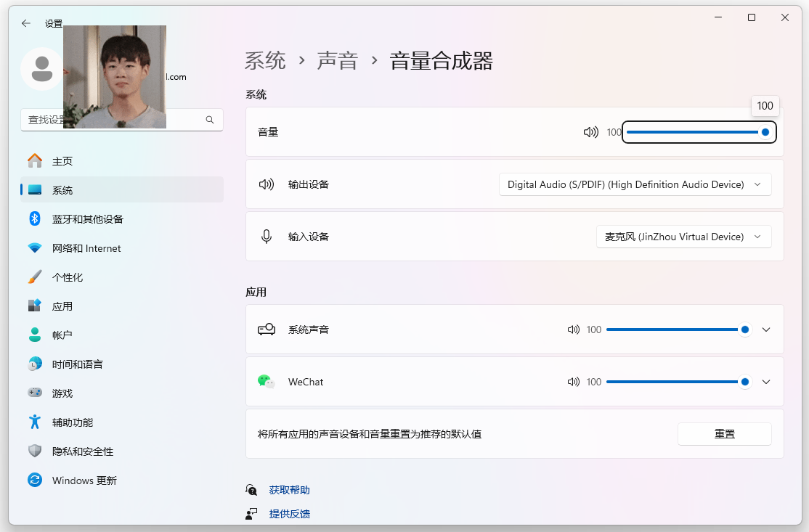This screenshot has width=809, height=532.
Task: Click the gaming controller icon
Action: coord(35,393)
